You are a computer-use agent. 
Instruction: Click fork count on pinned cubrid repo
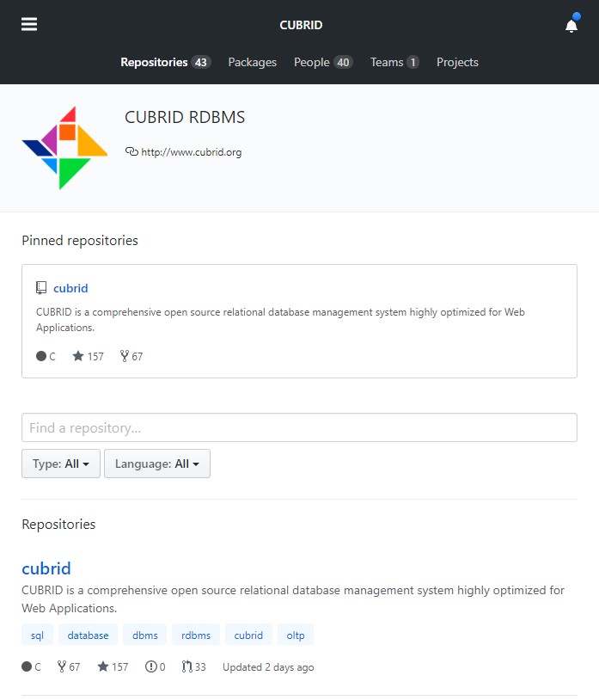click(131, 356)
